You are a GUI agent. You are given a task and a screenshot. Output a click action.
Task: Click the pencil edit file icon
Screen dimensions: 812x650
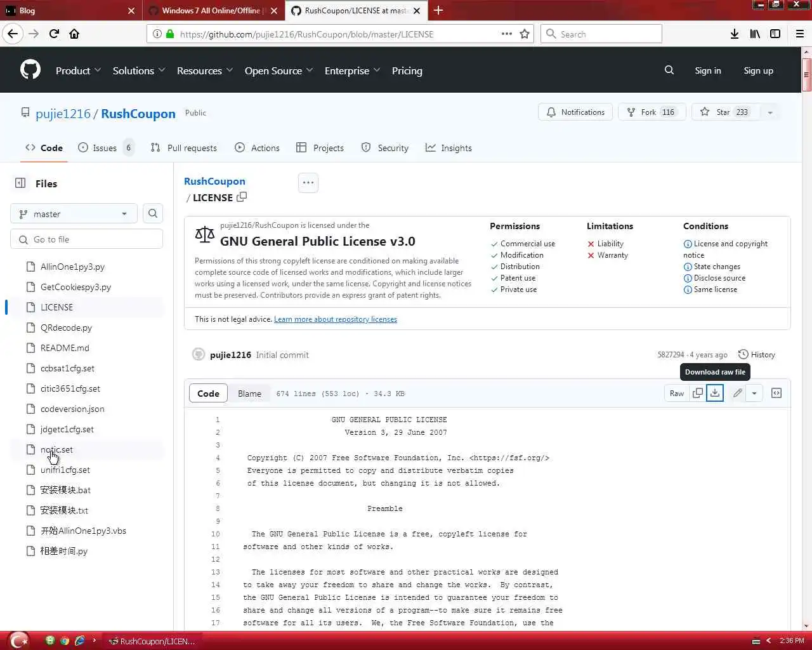pyautogui.click(x=737, y=393)
